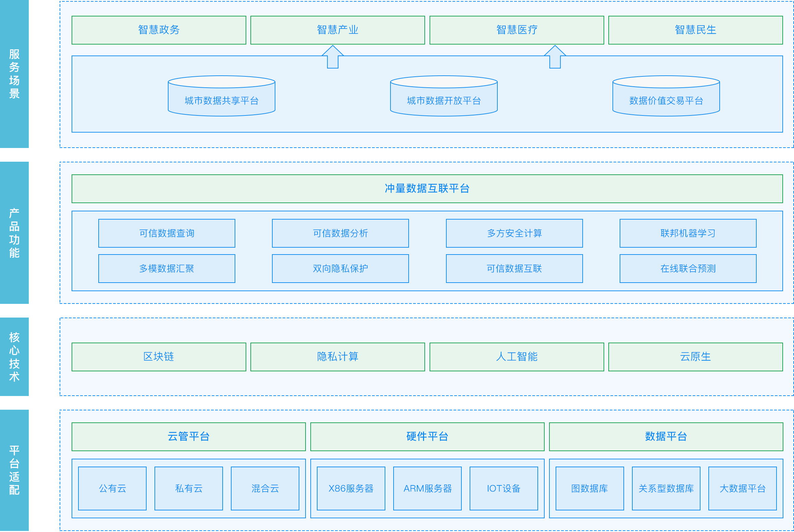This screenshot has height=532, width=794.
Task: Click the IOT设备 box
Action: click(504, 488)
